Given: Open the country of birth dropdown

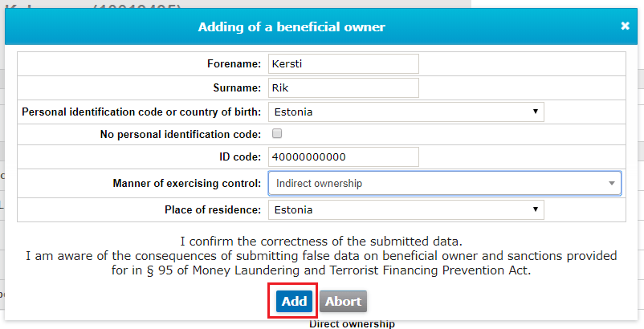Looking at the screenshot, I should click(406, 112).
